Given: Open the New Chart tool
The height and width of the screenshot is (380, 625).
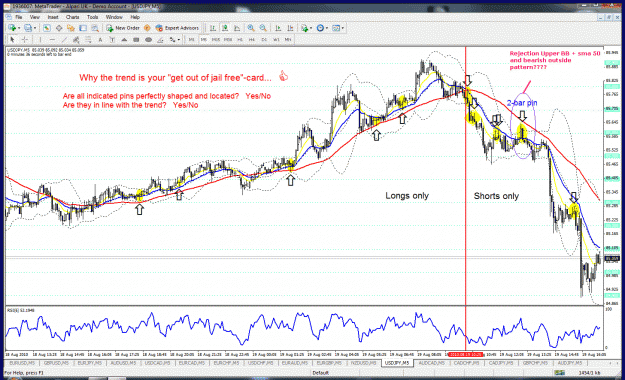Looking at the screenshot, I should point(12,28).
